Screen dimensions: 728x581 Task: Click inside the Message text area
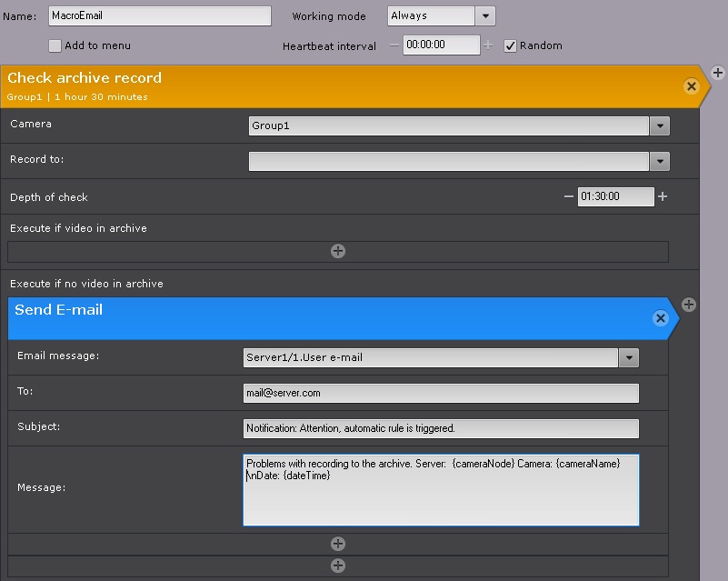coord(441,496)
